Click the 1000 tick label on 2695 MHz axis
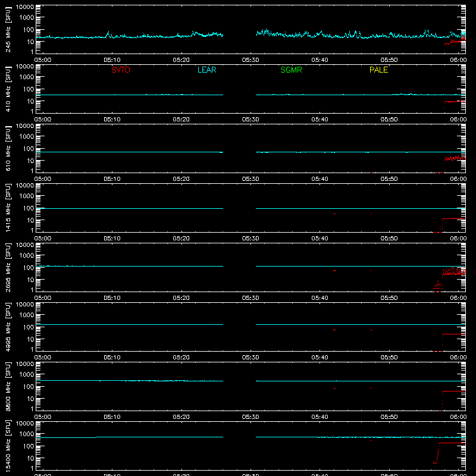476x476 pixels. [x=27, y=256]
